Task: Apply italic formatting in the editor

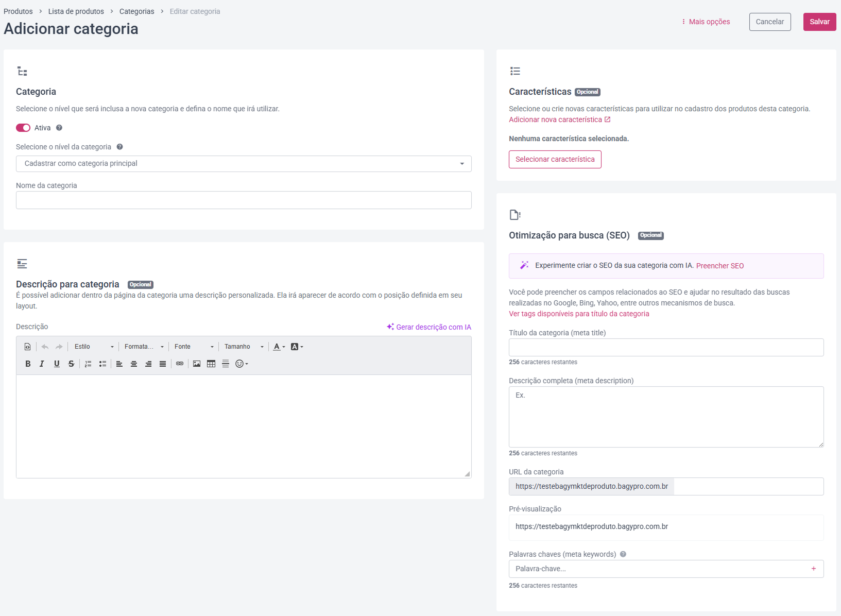Action: pyautogui.click(x=42, y=364)
